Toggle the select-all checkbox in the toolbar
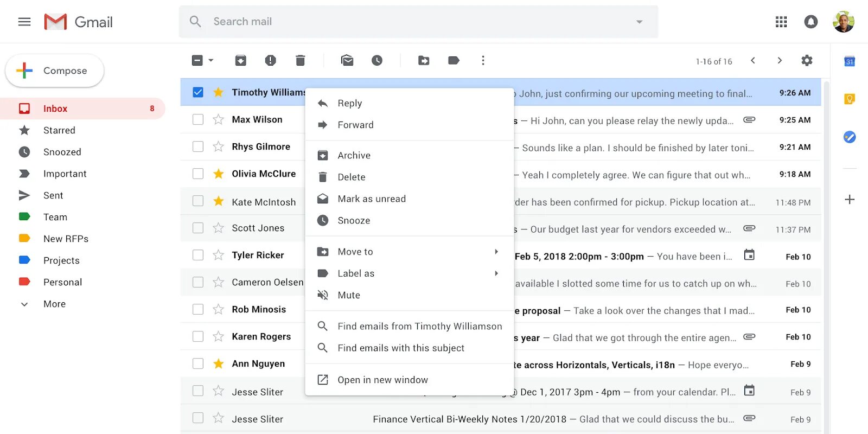Screen dimensions: 868x434 pos(197,60)
